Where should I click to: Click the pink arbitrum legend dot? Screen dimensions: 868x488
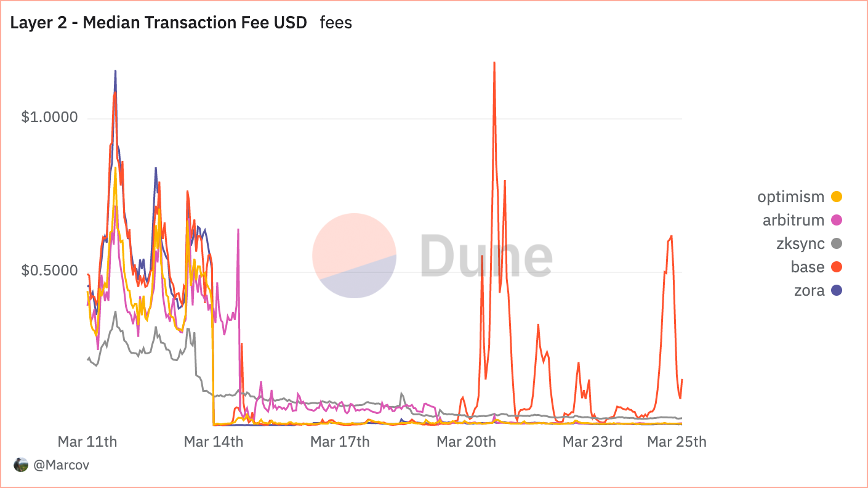(836, 220)
